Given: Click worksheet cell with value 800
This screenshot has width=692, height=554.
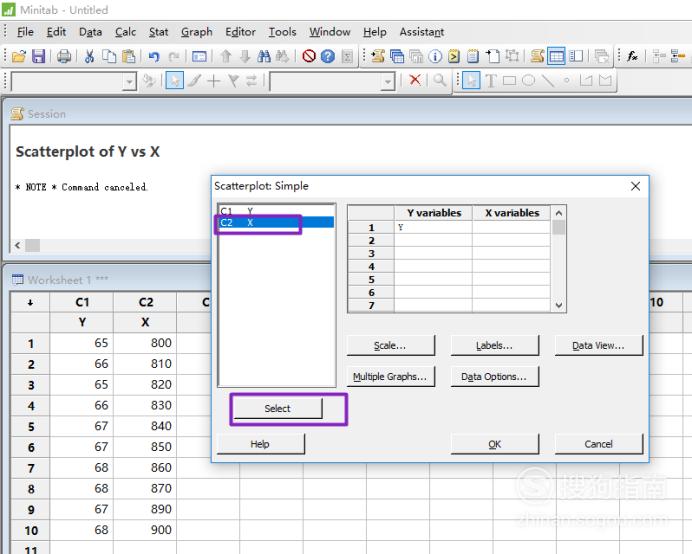Looking at the screenshot, I should tap(145, 343).
